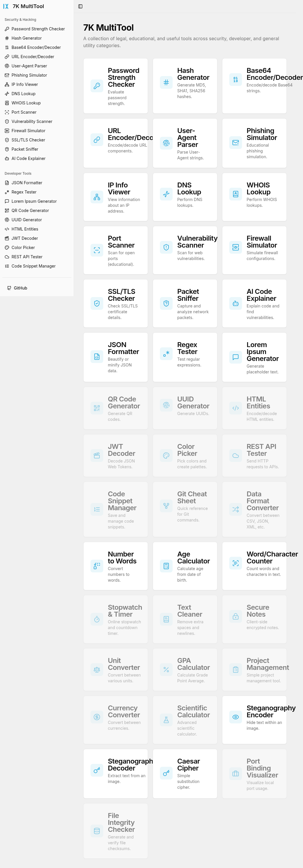The height and width of the screenshot is (868, 303).
Task: Click the shield icon on Vulnerability Scanner card
Action: (166, 247)
